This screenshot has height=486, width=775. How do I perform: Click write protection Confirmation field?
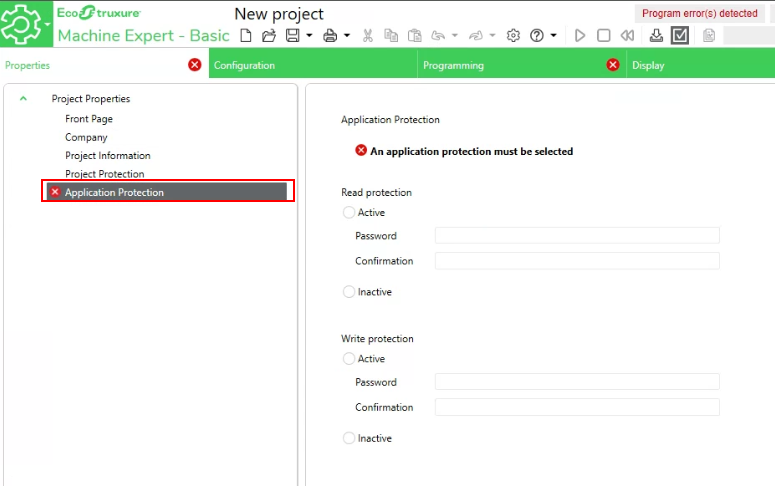tap(577, 407)
